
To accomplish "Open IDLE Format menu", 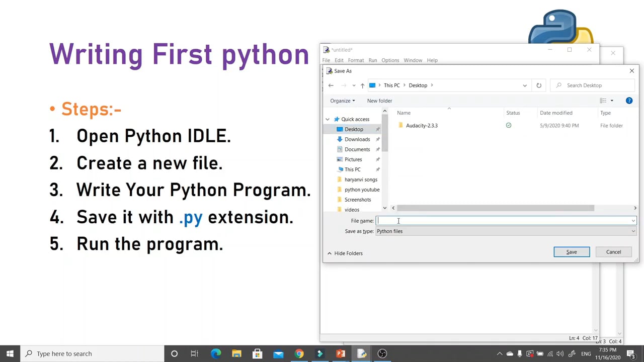I will click(x=356, y=60).
